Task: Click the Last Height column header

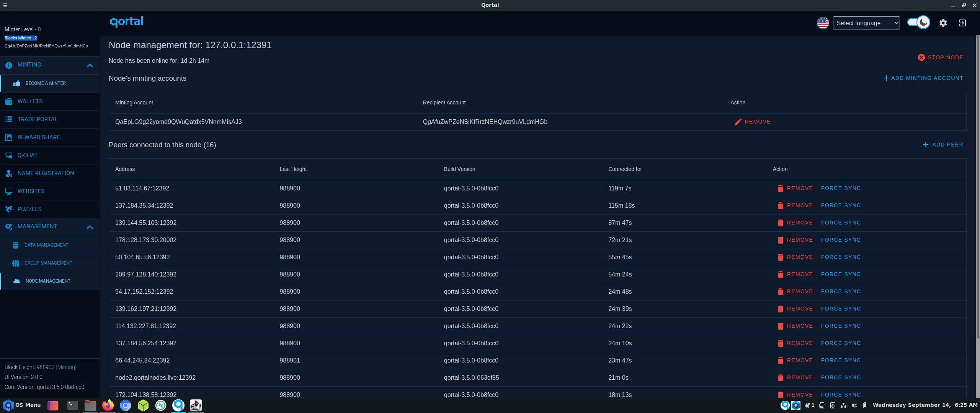Action: [293, 169]
